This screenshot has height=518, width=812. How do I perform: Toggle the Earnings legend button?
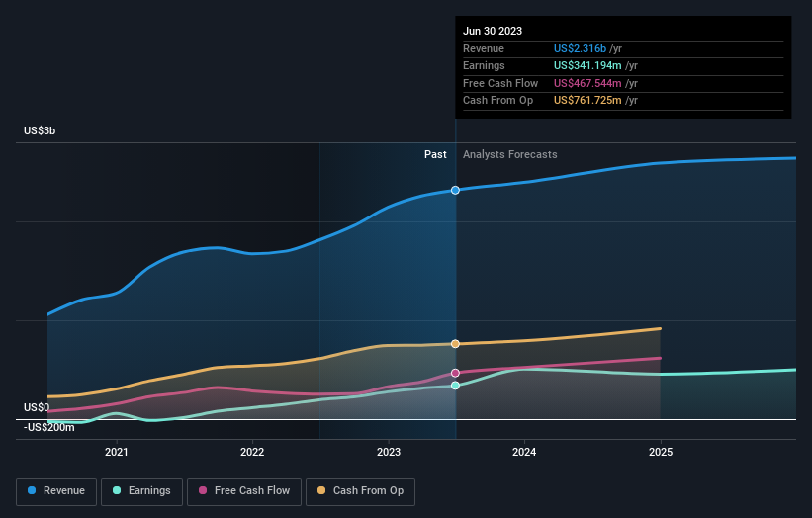pyautogui.click(x=141, y=491)
